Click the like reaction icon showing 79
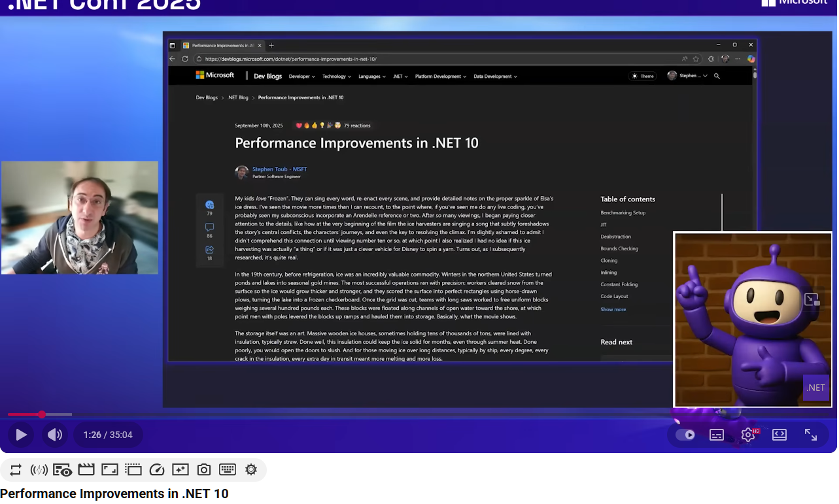 [210, 205]
